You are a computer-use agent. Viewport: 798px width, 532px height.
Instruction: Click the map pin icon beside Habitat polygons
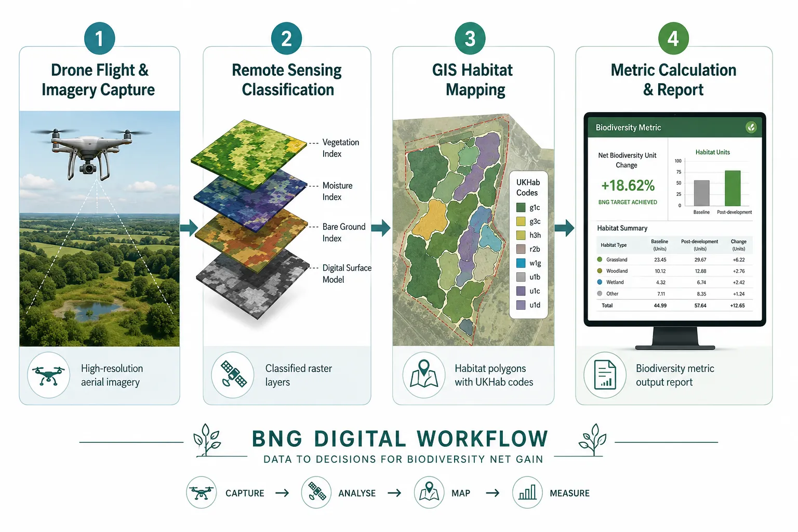(424, 375)
